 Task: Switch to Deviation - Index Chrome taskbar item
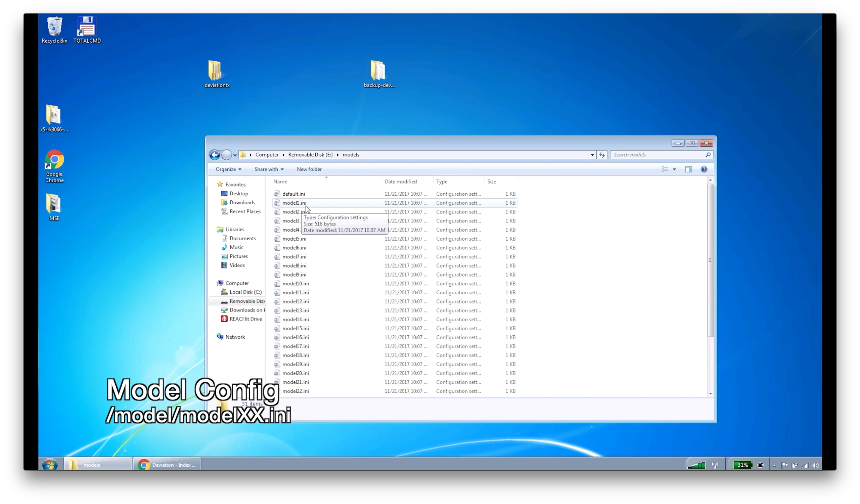coord(167,465)
